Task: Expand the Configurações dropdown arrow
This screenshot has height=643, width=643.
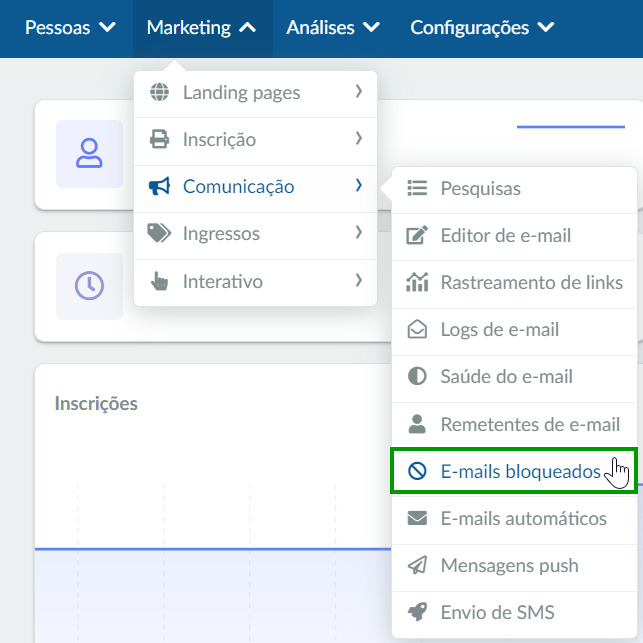Action: pos(546,27)
